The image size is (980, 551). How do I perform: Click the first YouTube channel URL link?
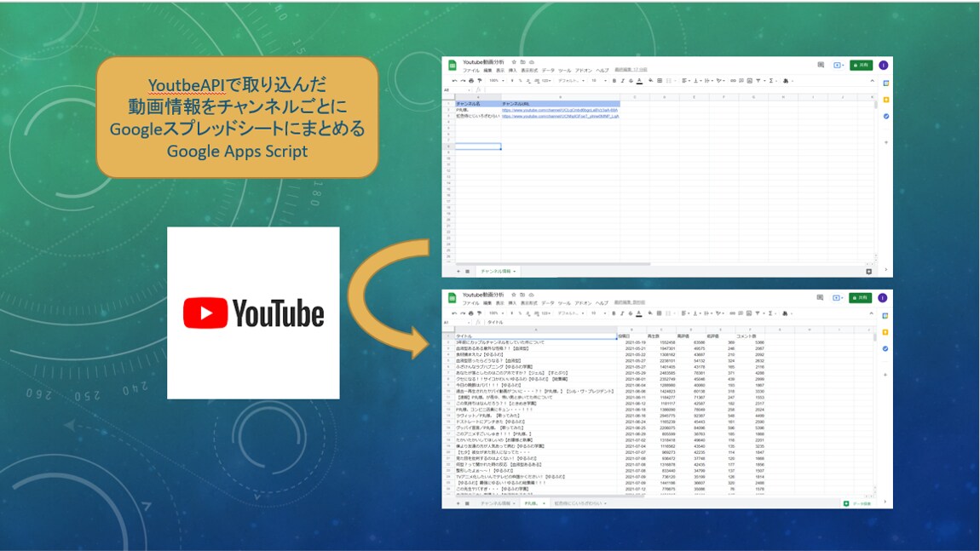click(560, 110)
